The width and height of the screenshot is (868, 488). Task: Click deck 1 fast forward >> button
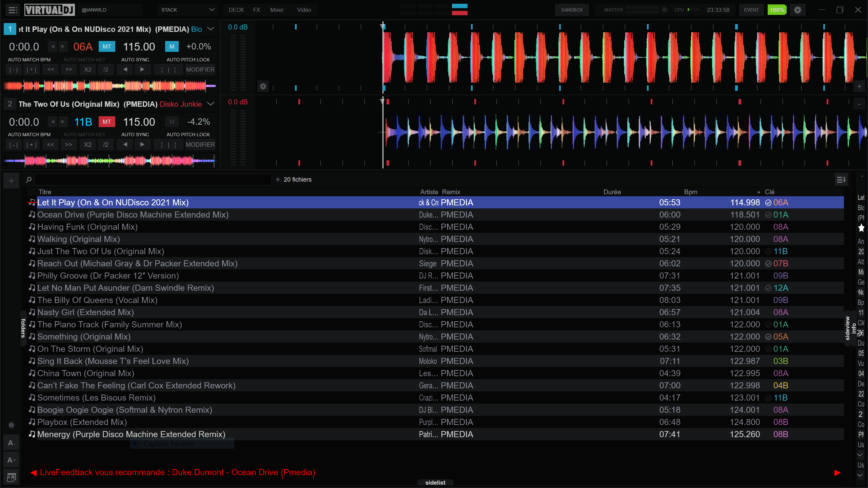(x=69, y=69)
